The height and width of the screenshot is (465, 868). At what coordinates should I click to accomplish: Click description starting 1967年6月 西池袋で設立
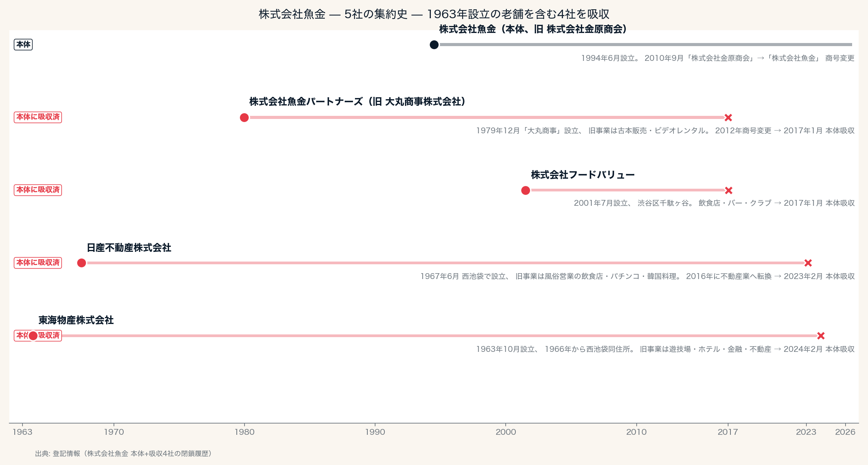pos(637,276)
